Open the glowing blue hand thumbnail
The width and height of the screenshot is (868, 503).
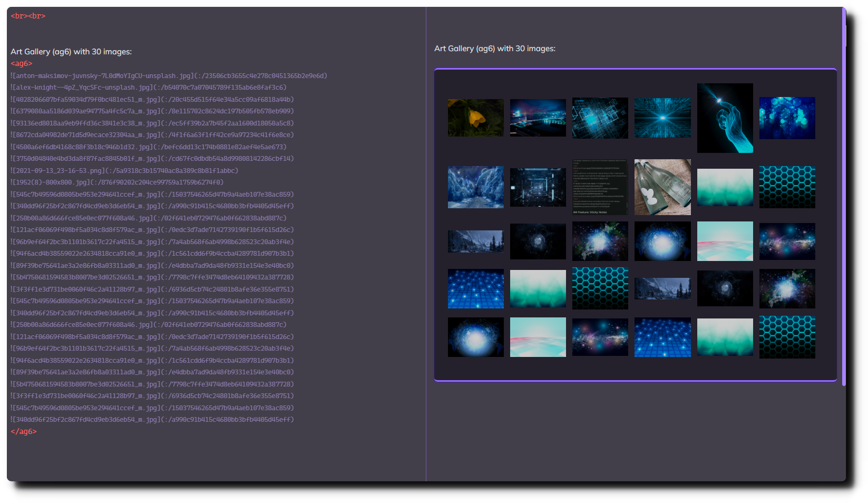click(725, 118)
